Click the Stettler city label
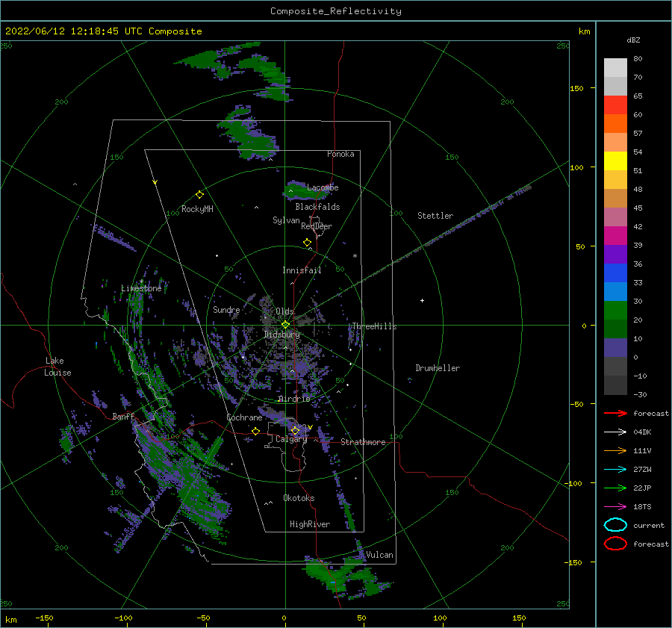 tap(435, 216)
